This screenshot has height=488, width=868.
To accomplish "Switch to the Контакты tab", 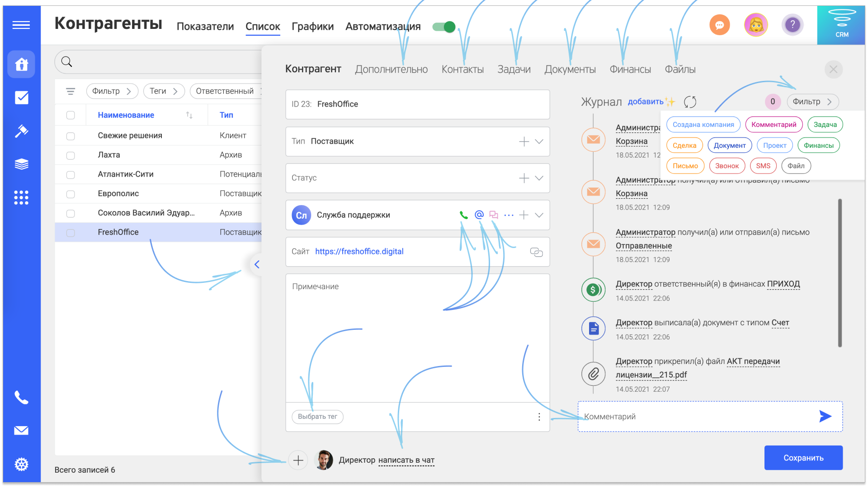I will 462,69.
